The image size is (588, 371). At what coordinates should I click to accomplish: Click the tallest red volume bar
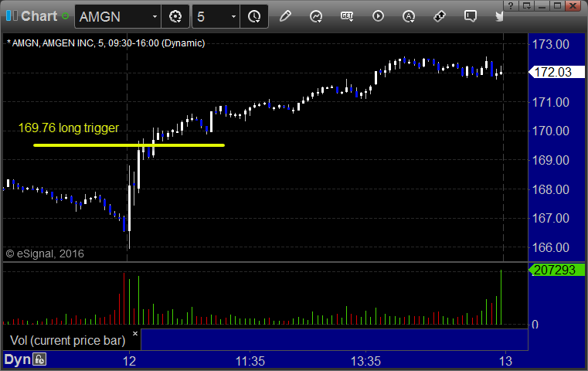tap(124, 298)
